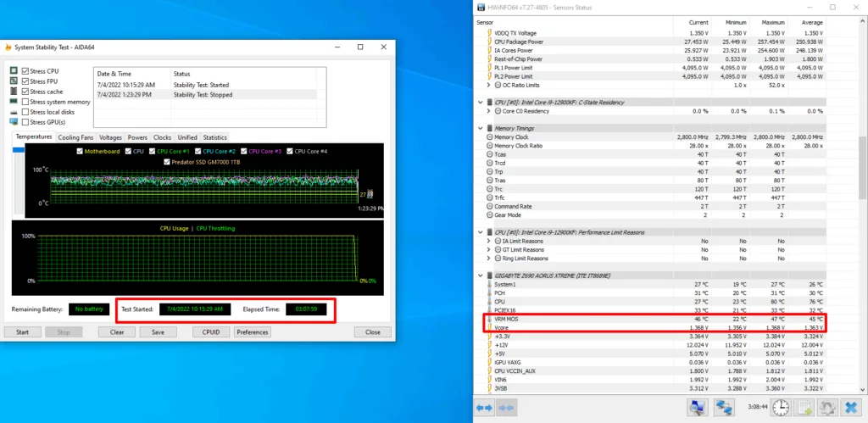
Task: Toggle the Predator SSD GM7000 1TB checkbox
Action: coord(168,162)
